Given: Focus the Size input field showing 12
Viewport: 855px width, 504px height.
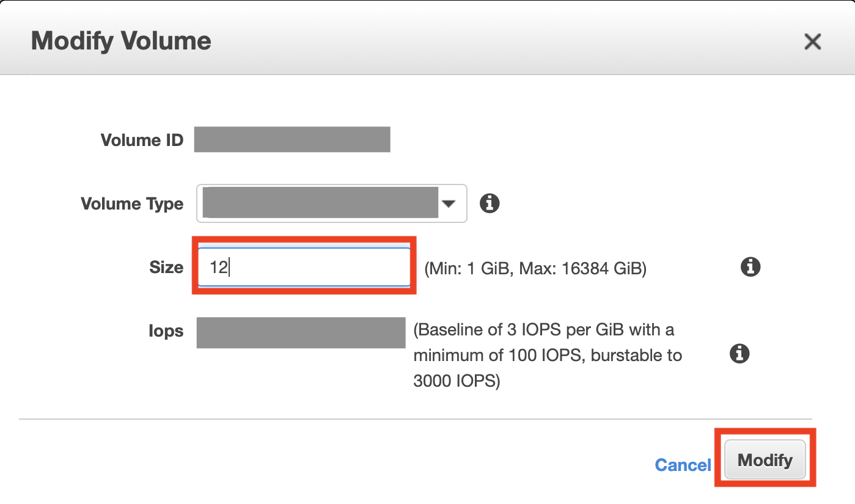Looking at the screenshot, I should pos(304,267).
